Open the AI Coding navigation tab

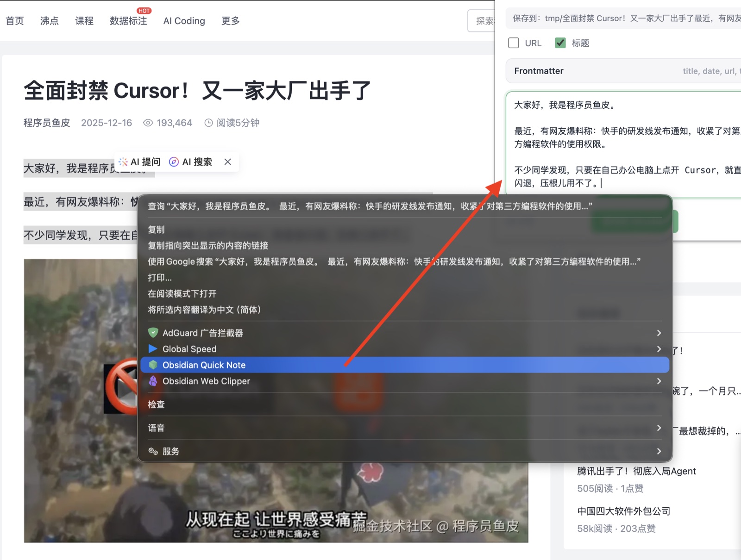184,21
